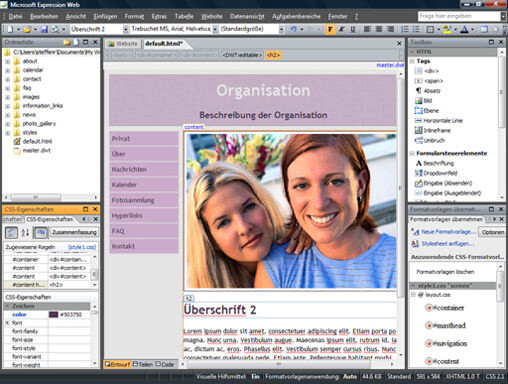508x384 pixels.
Task: Apply bulleted list
Action: [416, 29]
